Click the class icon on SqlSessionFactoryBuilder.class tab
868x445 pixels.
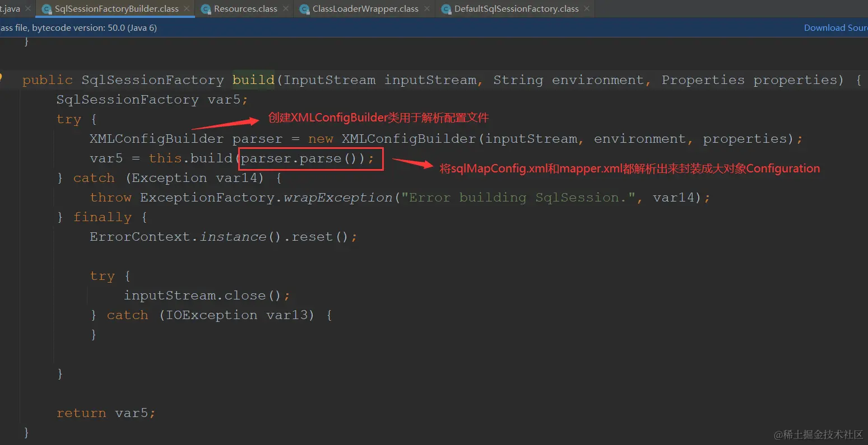[x=47, y=9]
